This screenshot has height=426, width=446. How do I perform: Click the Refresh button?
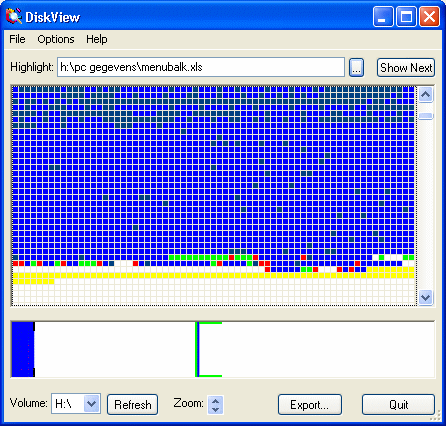132,405
